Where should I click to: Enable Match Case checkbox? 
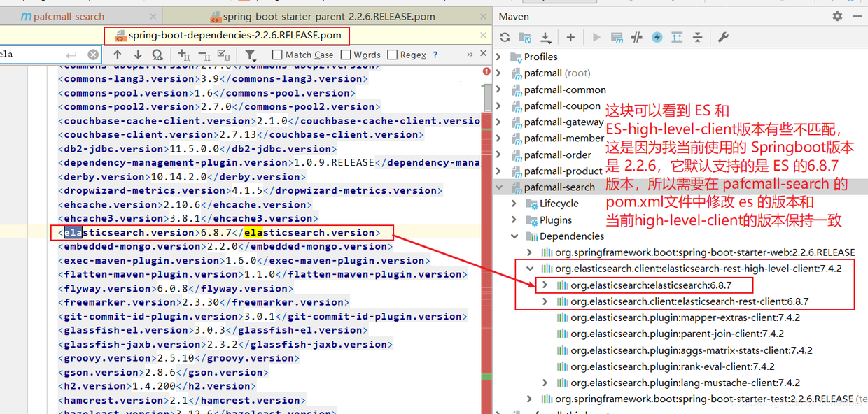tap(277, 55)
